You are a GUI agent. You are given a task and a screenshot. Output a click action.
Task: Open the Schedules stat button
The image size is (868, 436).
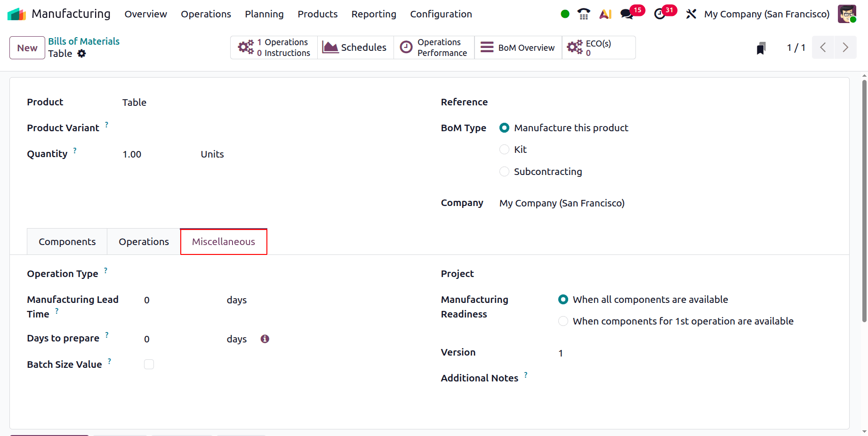point(355,48)
